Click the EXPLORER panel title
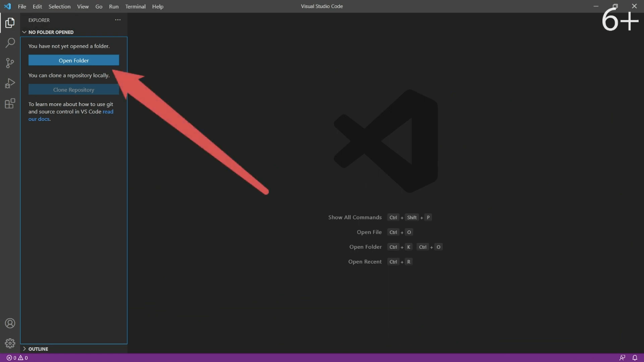 [x=39, y=20]
